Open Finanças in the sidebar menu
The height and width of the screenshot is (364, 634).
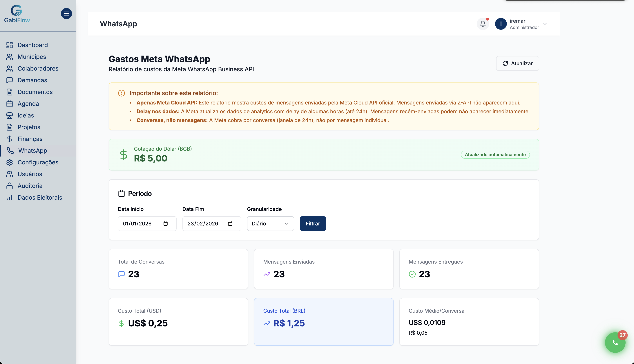coord(30,139)
